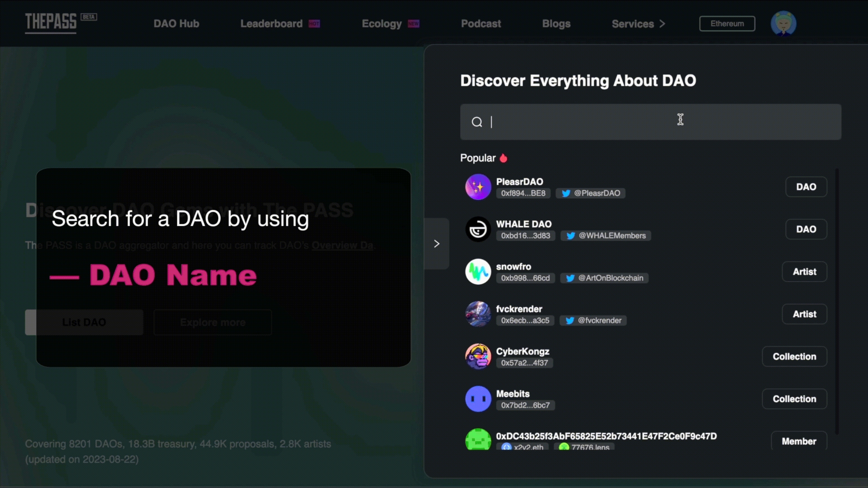Open the @fvckrender Twitter link
Viewport: 868px width, 488px height.
point(593,320)
